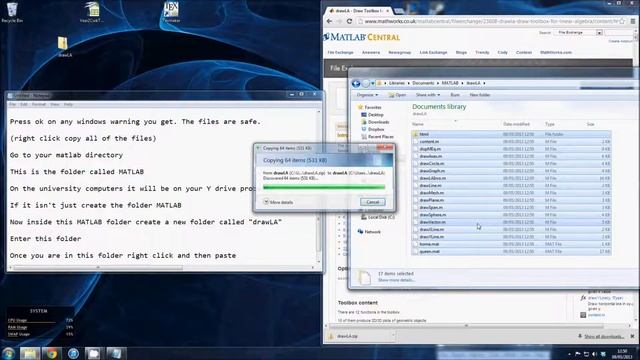The height and width of the screenshot is (360, 640).
Task: Select the drawSpan.m file row
Action: (x=511, y=208)
